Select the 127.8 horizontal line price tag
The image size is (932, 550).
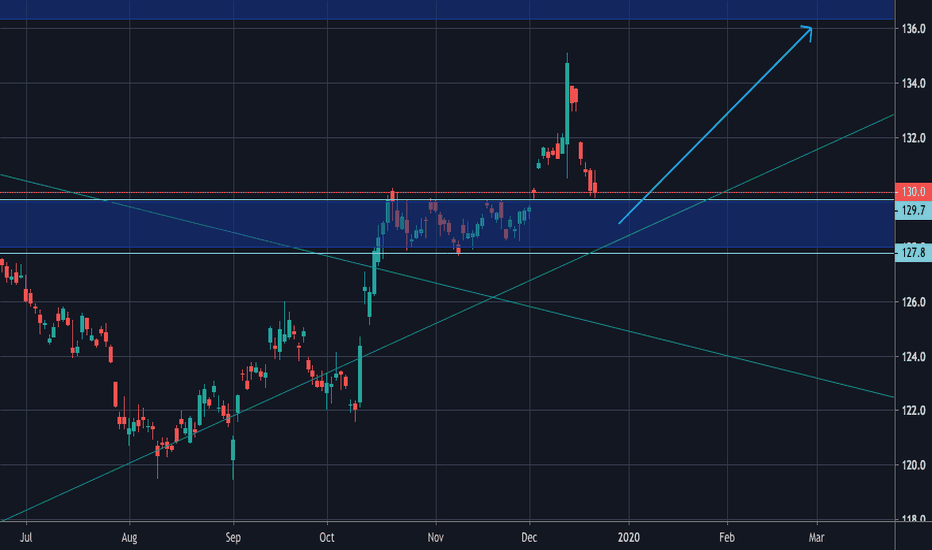click(913, 253)
